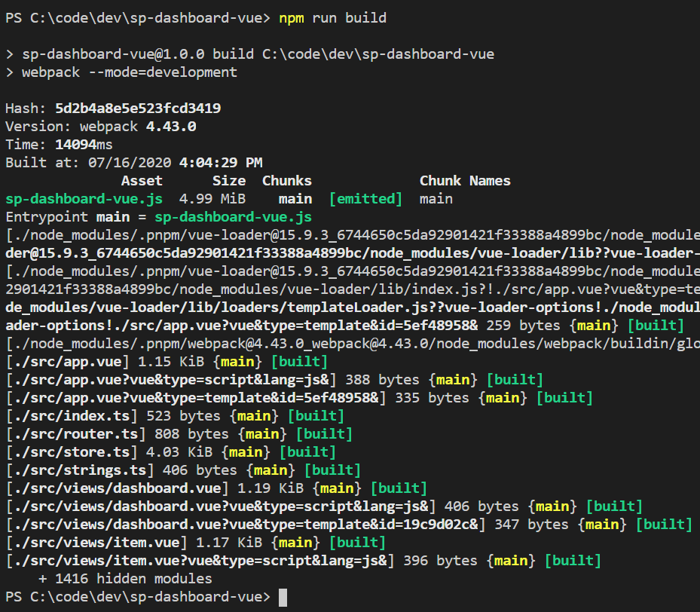Click the green [emitted] flag
700x612 pixels.
(365, 199)
